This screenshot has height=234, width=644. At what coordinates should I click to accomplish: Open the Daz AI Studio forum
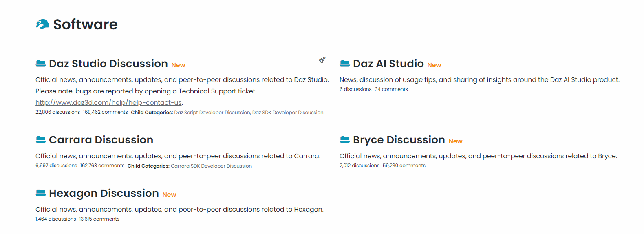coord(388,64)
